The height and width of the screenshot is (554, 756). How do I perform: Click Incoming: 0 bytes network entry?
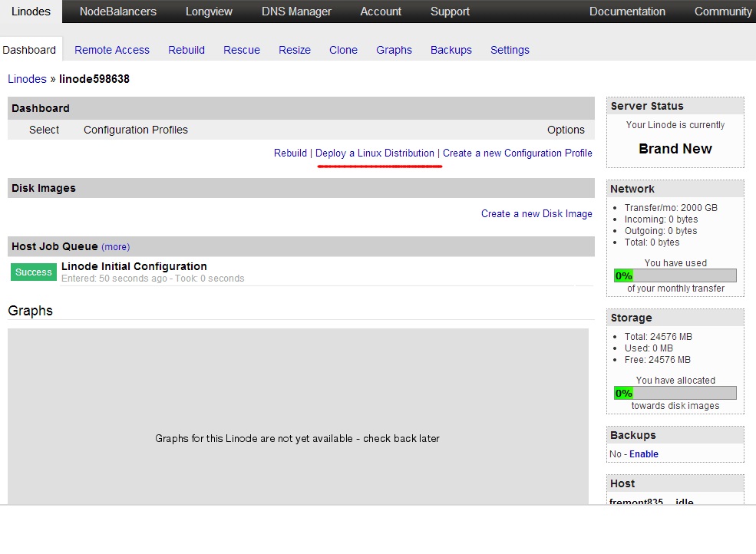pos(661,219)
